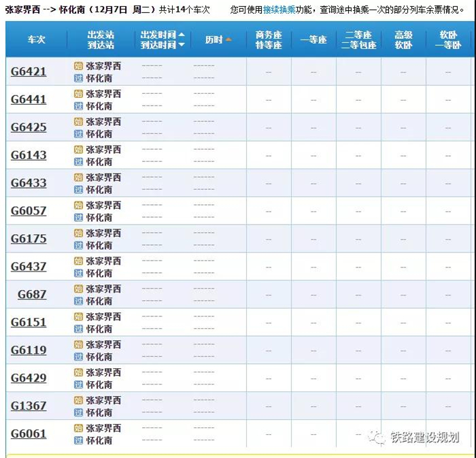
Task: Open train G6175 details
Action: 29,239
